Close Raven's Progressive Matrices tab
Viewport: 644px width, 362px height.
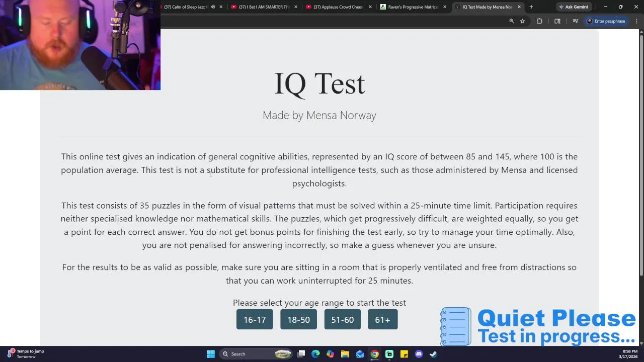click(445, 7)
